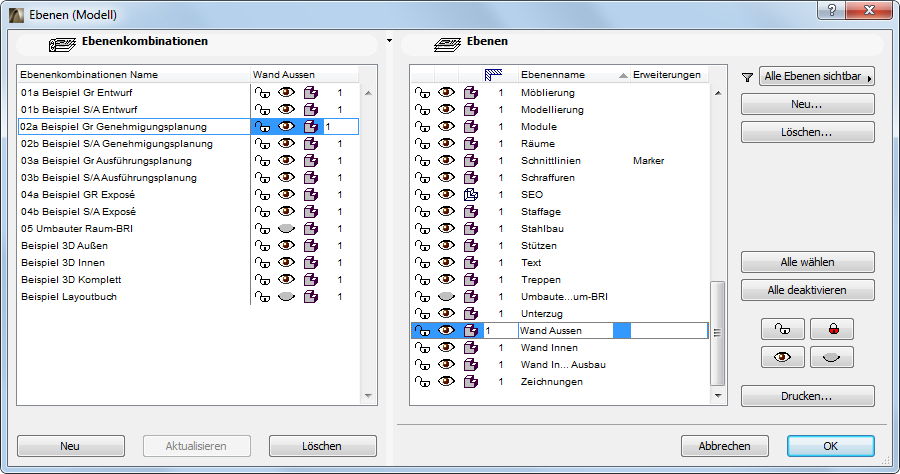Click layers list scroll up arrow
This screenshot has height=474, width=900.
717,93
